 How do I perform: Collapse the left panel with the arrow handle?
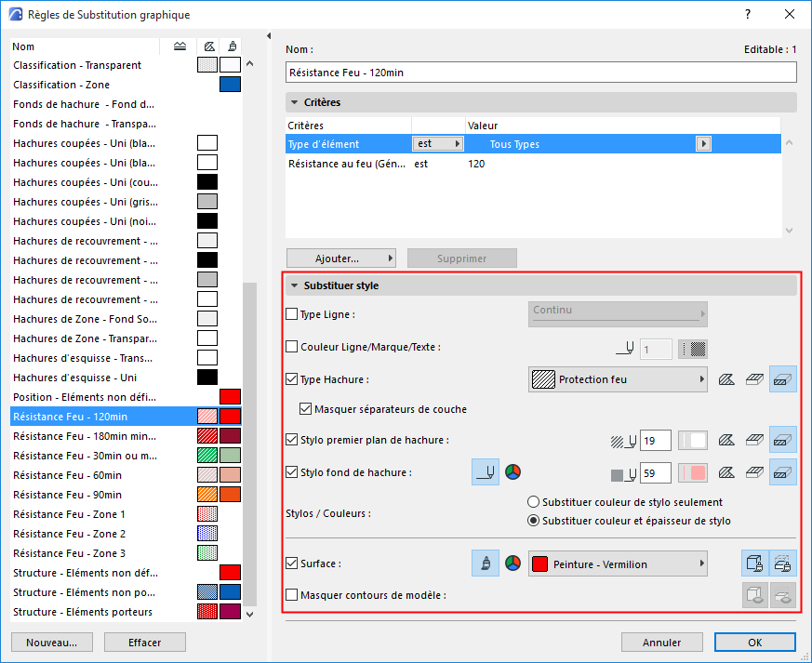point(269,35)
